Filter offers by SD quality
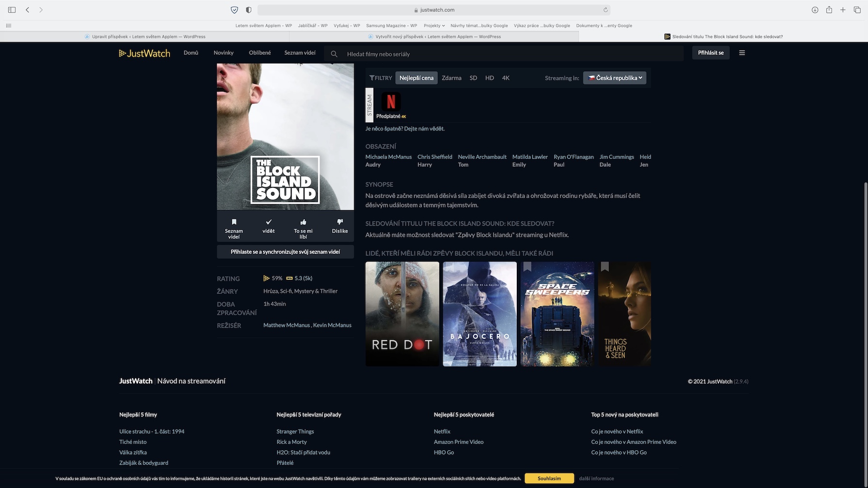Screen dimensions: 868x488 pyautogui.click(x=473, y=78)
